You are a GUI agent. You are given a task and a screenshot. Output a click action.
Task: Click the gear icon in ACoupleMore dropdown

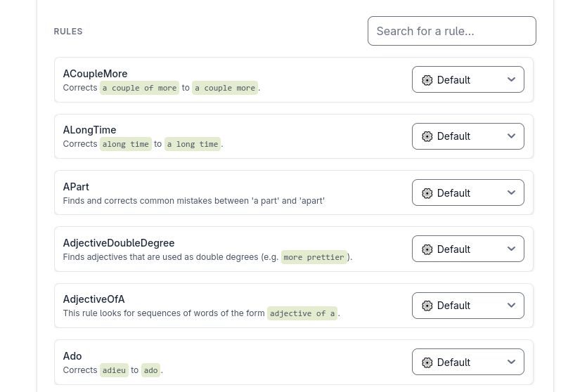pos(427,80)
